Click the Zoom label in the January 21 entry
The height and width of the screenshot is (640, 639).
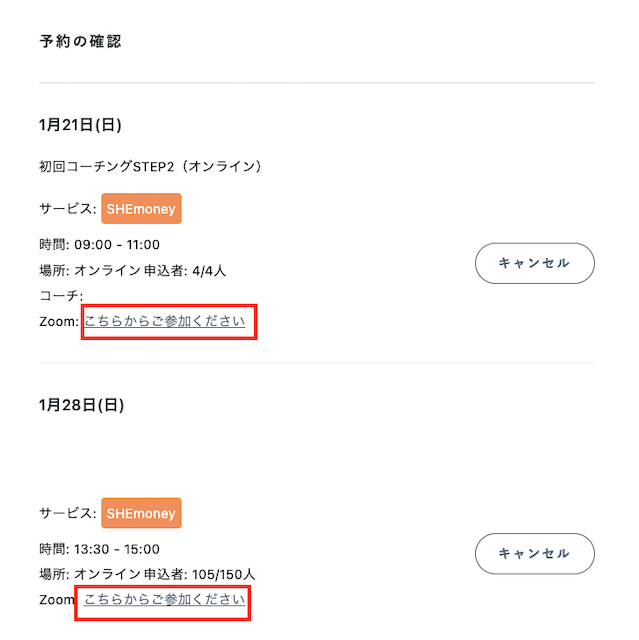click(59, 321)
